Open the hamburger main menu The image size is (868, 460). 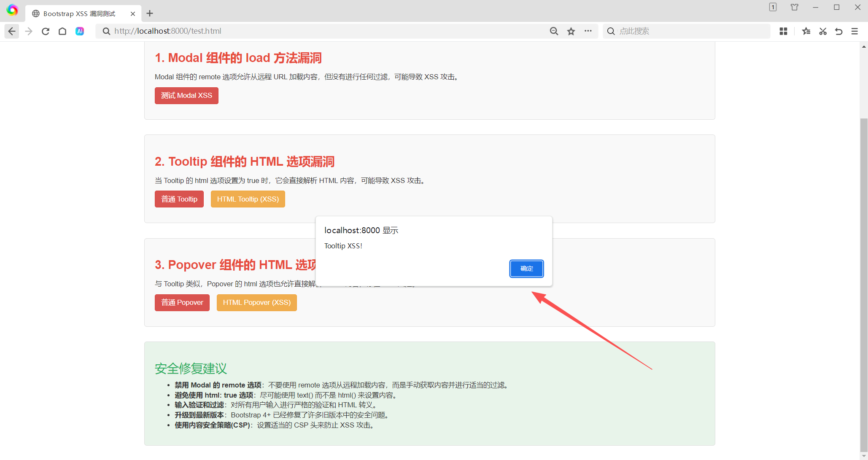point(855,31)
